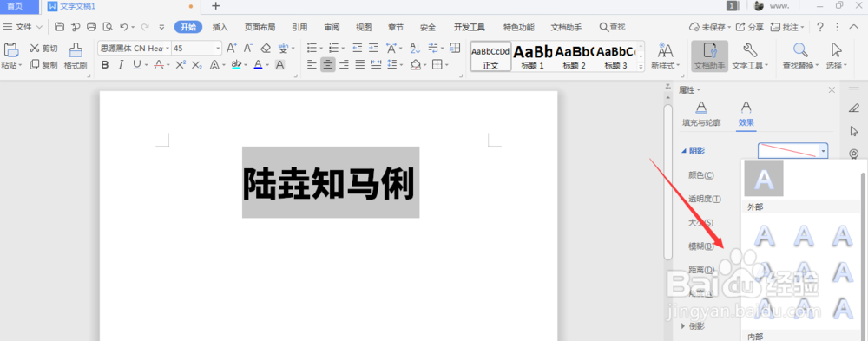Viewport: 868px width, 341px height.
Task: Open 文字工具 button
Action: click(x=751, y=56)
